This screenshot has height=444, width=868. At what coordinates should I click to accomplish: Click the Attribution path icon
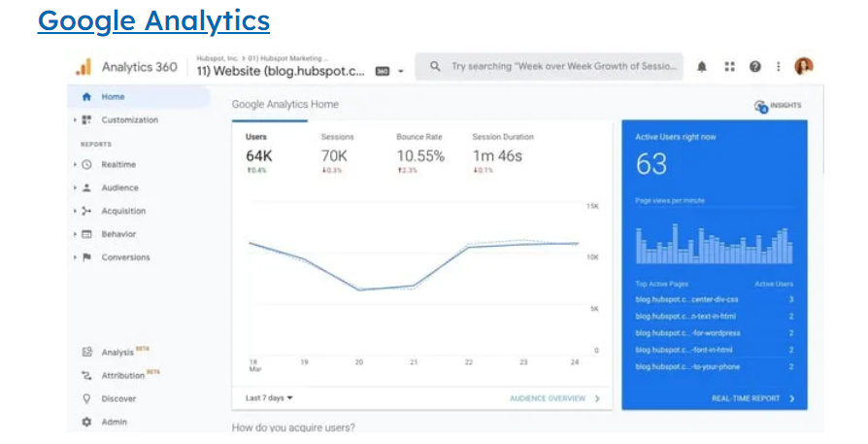coord(87,376)
